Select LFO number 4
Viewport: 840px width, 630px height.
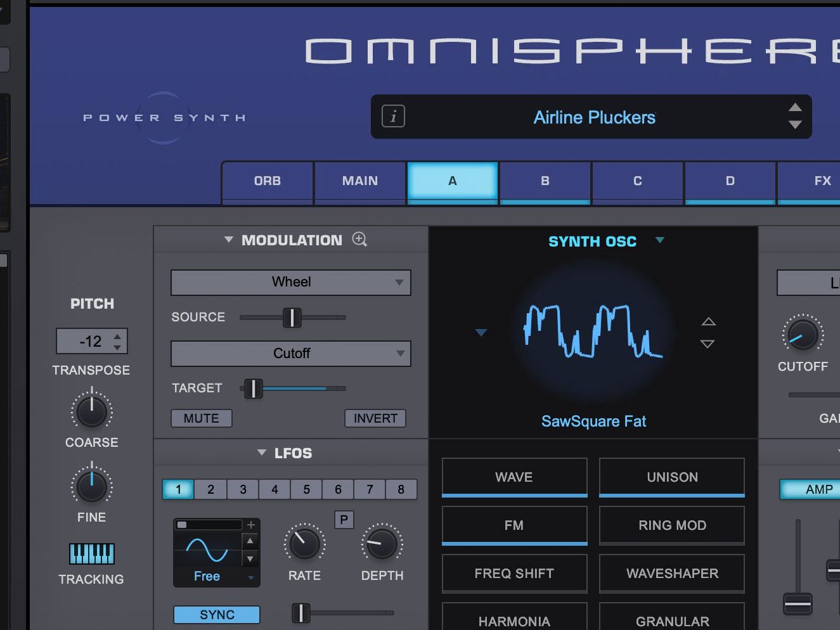pos(275,489)
